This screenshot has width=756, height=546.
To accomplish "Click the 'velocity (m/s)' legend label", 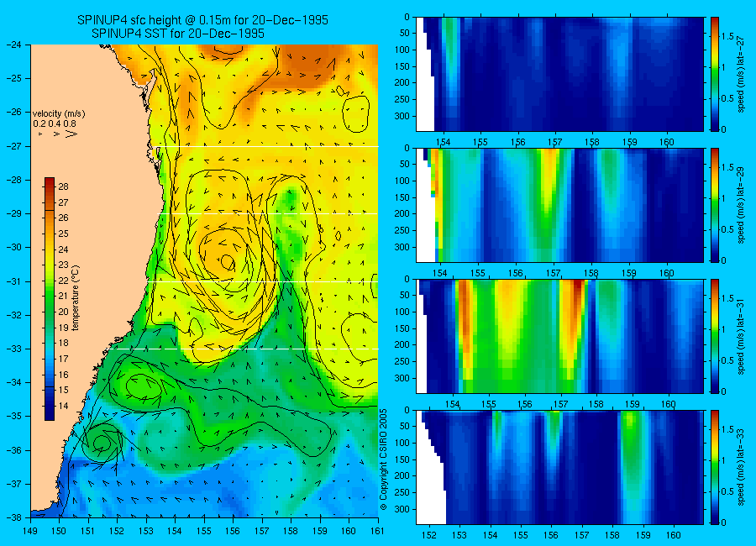I will [59, 114].
